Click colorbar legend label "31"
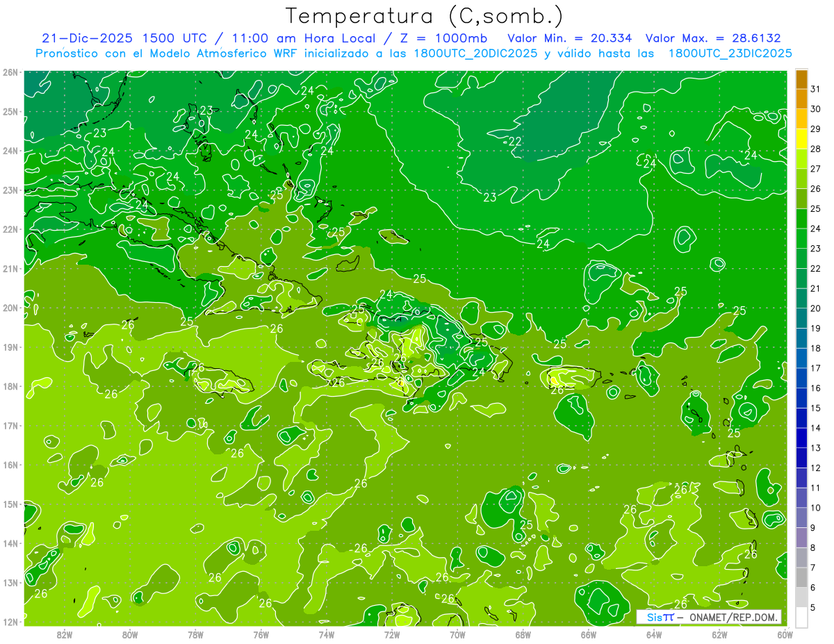This screenshot has width=834, height=644. pos(815,89)
